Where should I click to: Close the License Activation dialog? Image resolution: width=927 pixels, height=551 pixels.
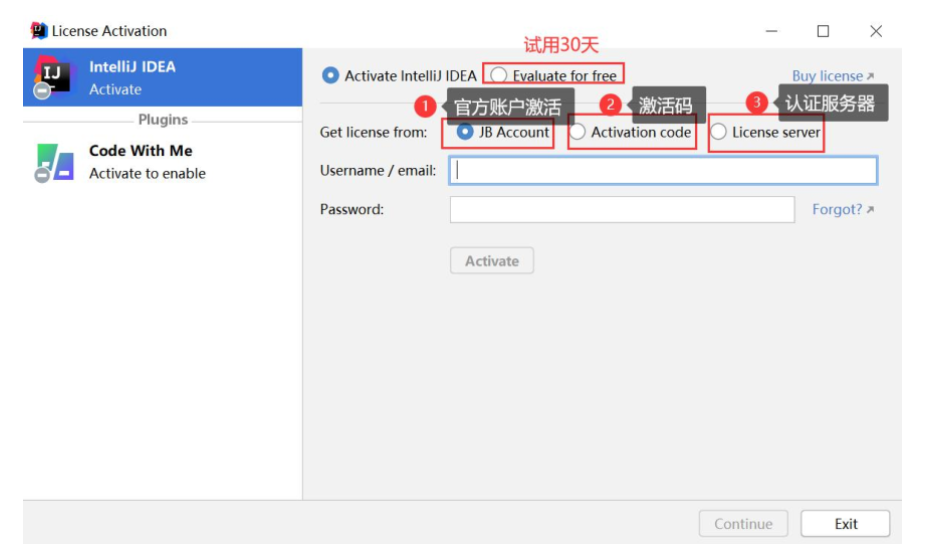[876, 31]
